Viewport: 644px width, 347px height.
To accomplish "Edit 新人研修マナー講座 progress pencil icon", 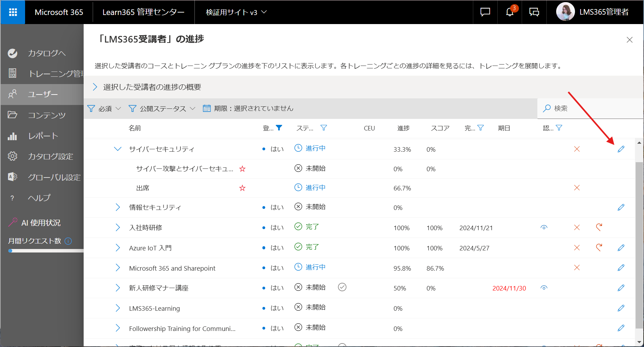I will 621,288.
